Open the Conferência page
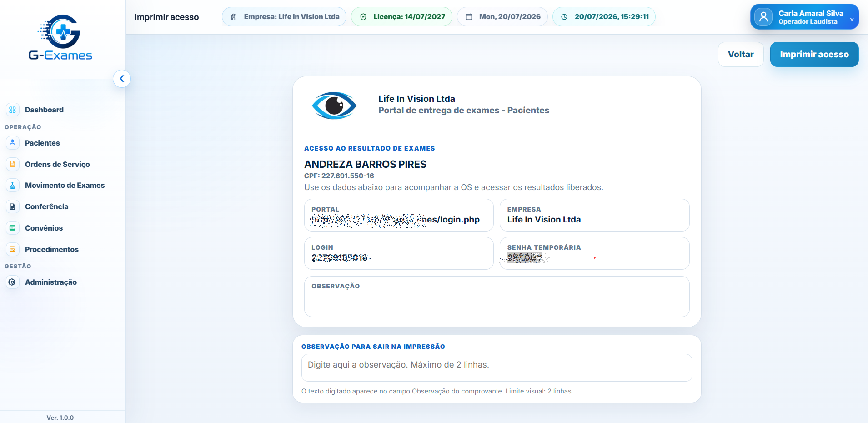The height and width of the screenshot is (423, 868). pyautogui.click(x=46, y=206)
